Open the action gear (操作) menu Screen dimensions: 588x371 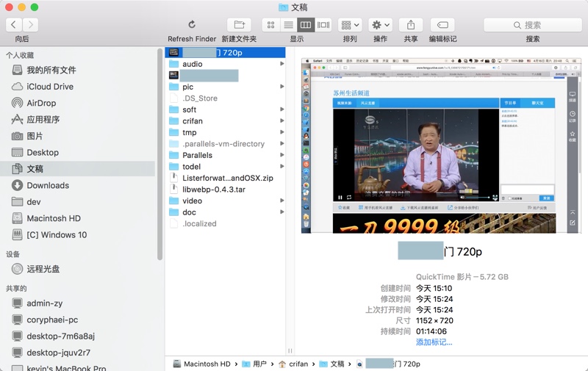click(x=380, y=25)
